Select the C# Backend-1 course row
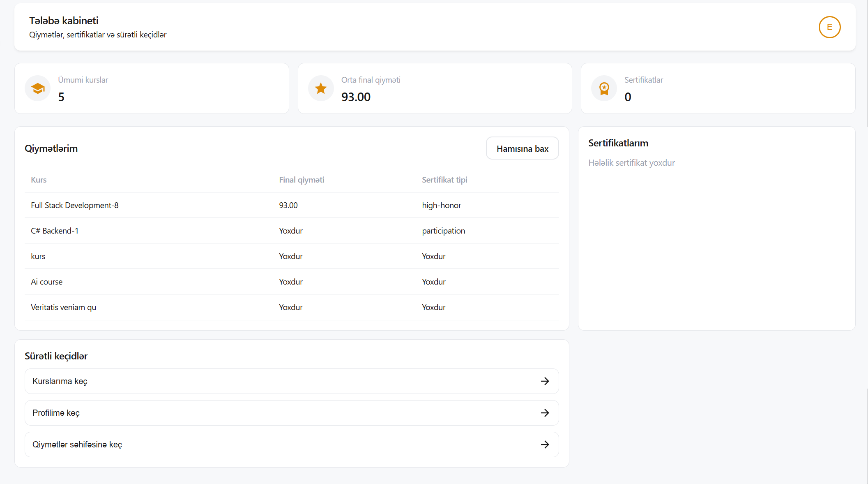The height and width of the screenshot is (484, 868). pos(55,231)
